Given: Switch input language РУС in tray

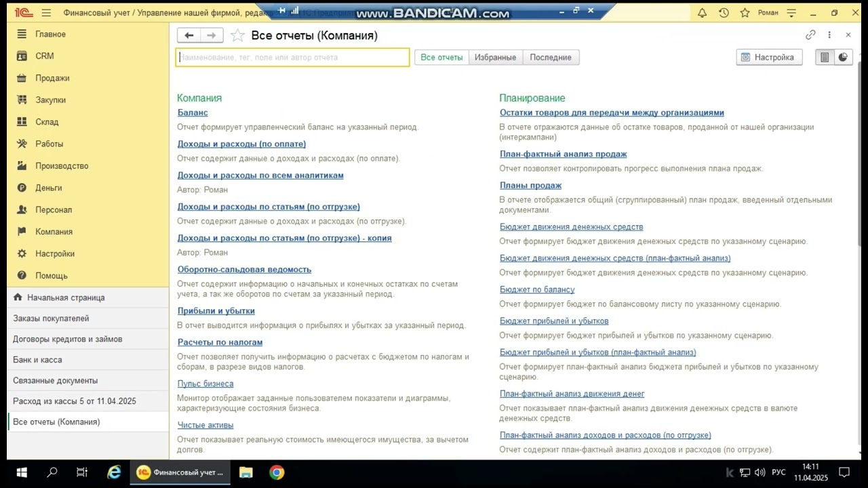Looking at the screenshot, I should point(779,472).
